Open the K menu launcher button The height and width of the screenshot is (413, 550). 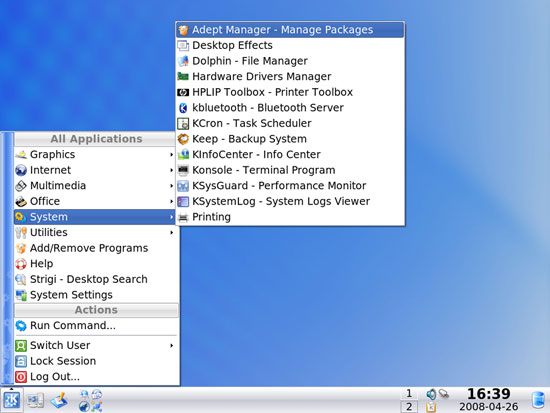[x=12, y=400]
